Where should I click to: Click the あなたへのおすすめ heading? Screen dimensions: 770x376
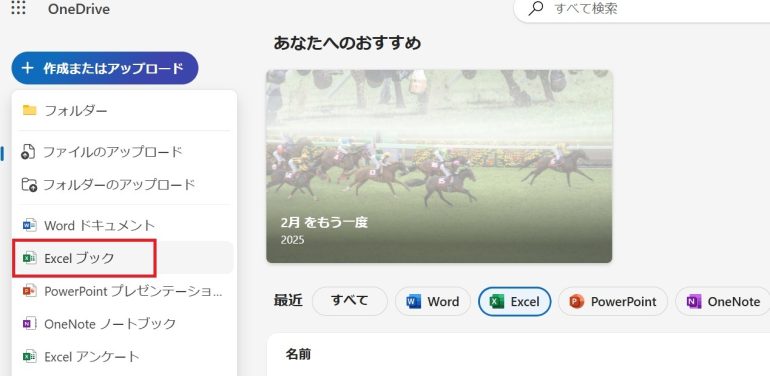pyautogui.click(x=347, y=43)
